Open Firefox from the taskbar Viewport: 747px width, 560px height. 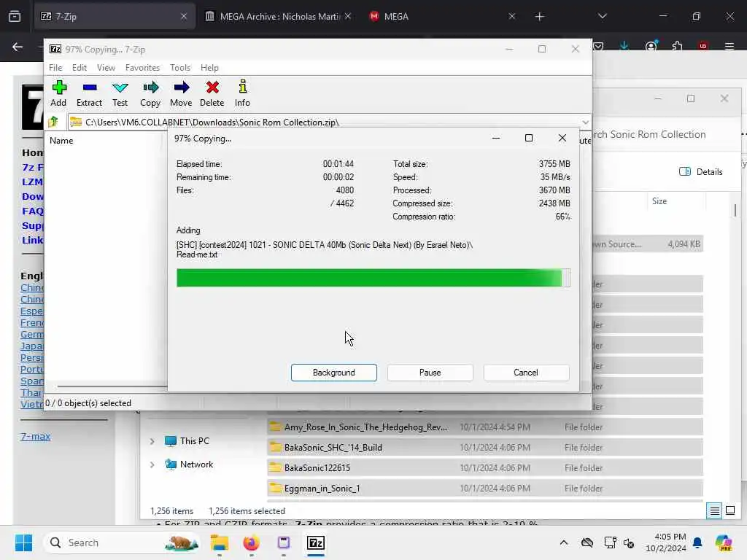click(x=252, y=542)
